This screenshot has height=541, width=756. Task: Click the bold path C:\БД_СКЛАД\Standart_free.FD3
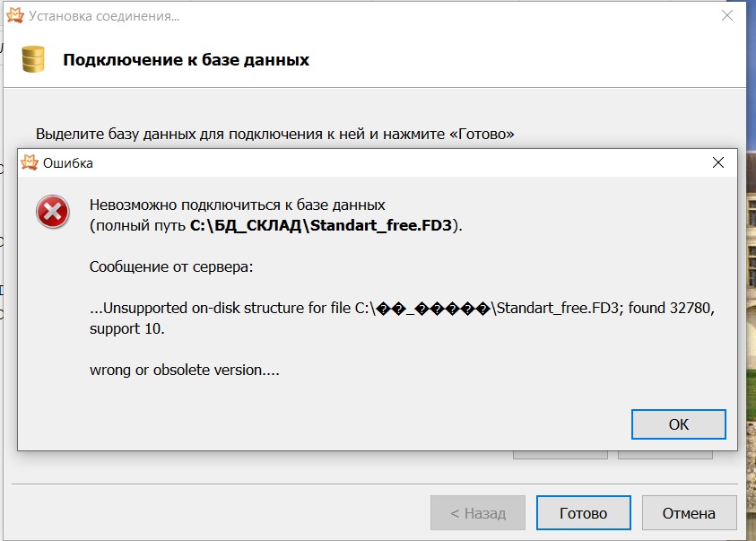coord(321,225)
